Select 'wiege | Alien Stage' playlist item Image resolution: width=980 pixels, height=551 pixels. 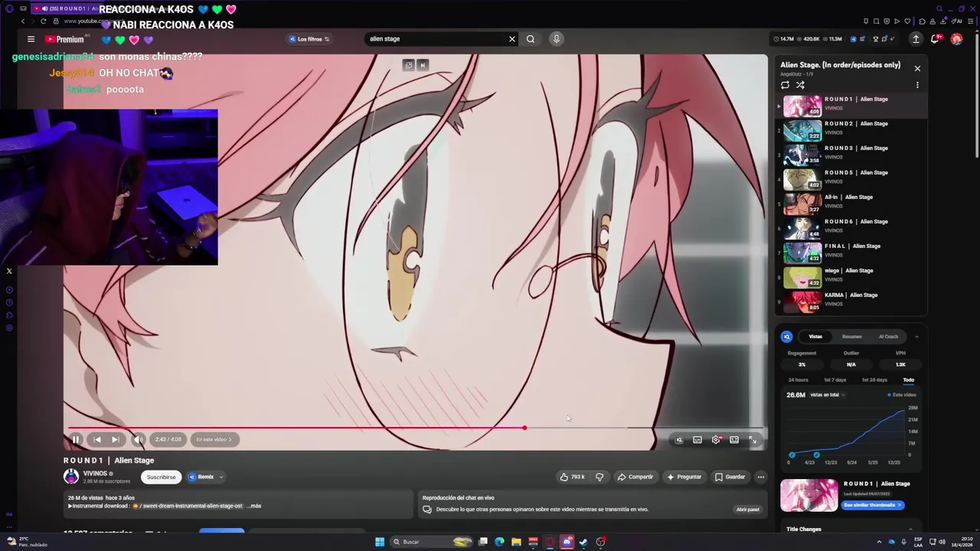[x=851, y=277]
